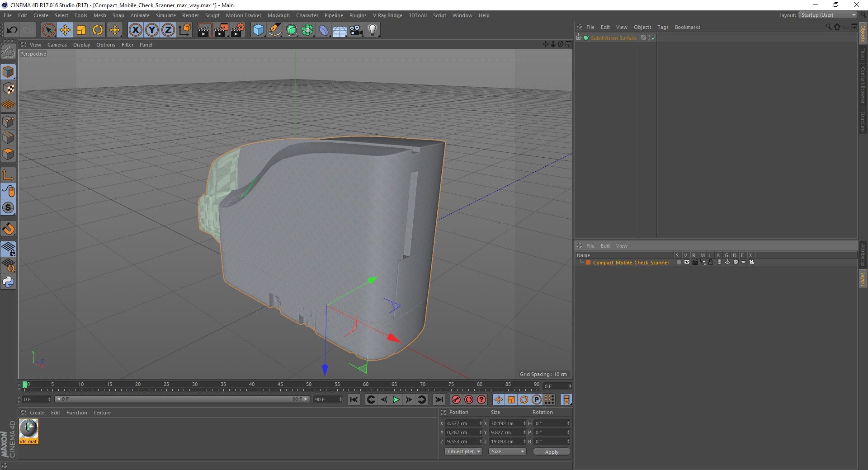Select the VR_mat material thumbnail

point(28,431)
